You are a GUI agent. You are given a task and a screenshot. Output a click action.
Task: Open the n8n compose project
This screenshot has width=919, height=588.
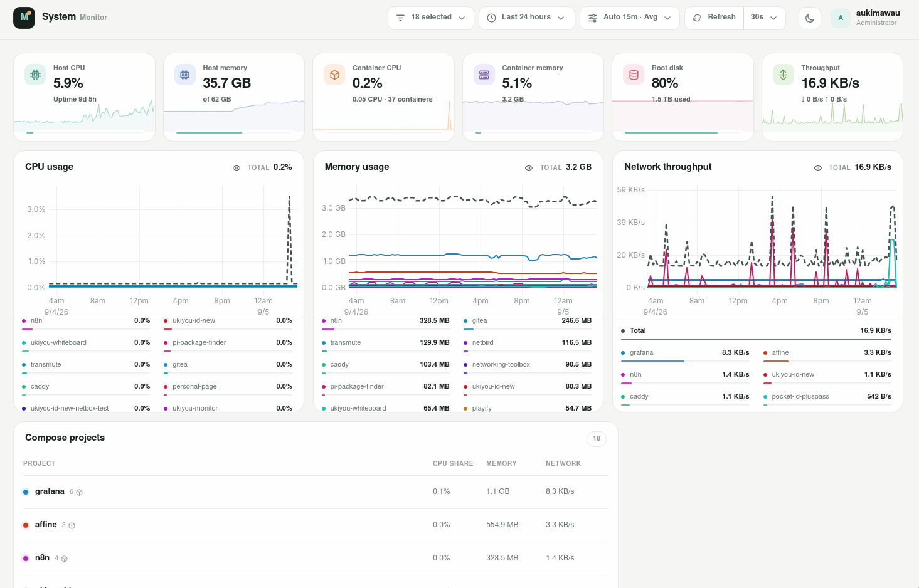click(316, 558)
